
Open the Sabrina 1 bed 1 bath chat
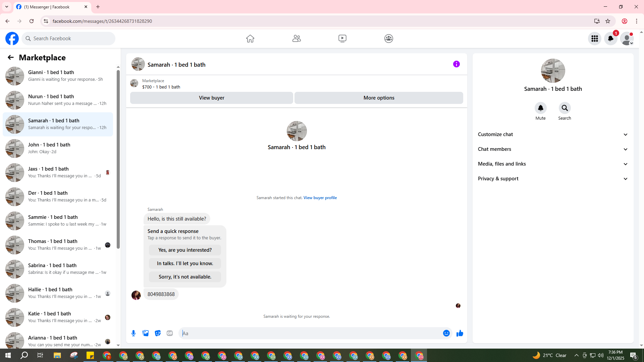tap(58, 269)
